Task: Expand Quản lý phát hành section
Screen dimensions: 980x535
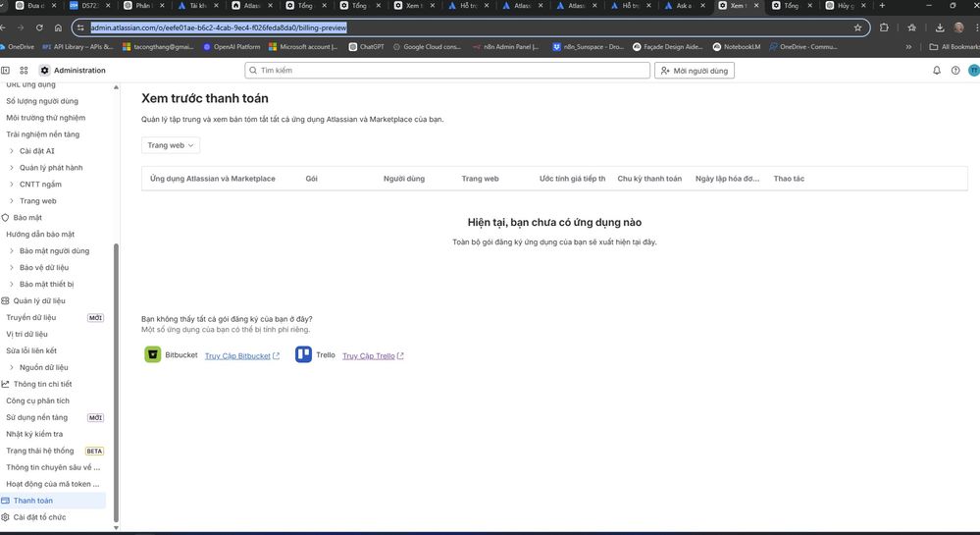Action: 11,168
